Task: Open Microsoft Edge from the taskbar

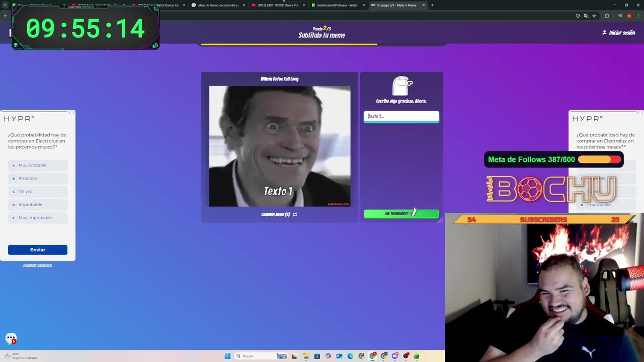Action: [350, 356]
